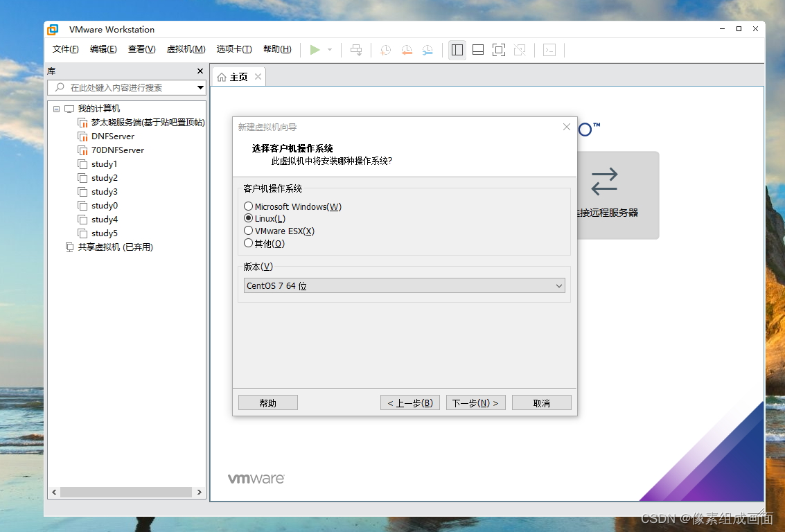Click the Unity mode toolbar icon

click(520, 50)
